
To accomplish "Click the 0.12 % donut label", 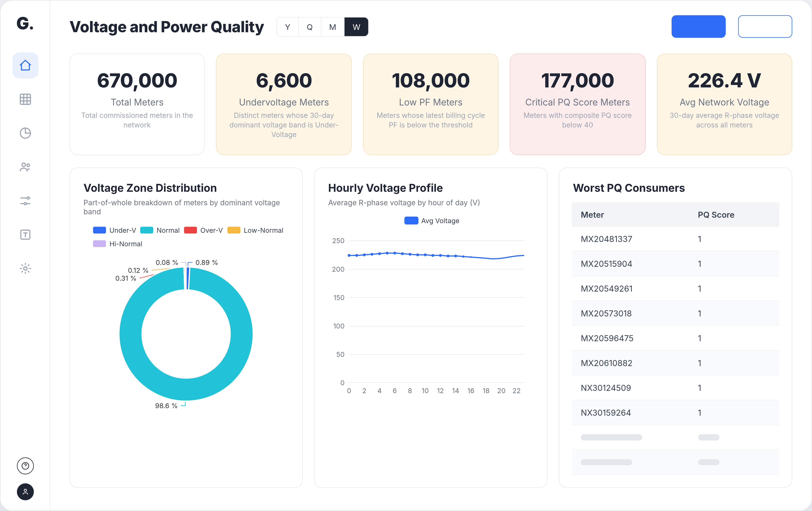I will 138,271.
